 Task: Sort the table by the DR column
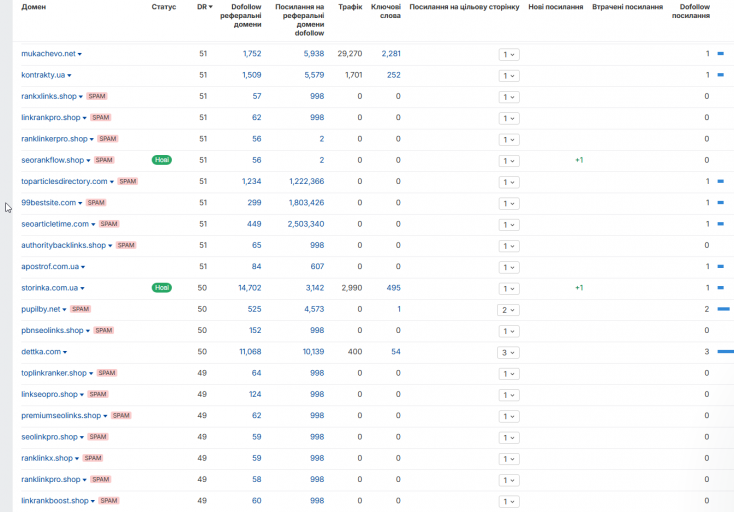coord(205,7)
